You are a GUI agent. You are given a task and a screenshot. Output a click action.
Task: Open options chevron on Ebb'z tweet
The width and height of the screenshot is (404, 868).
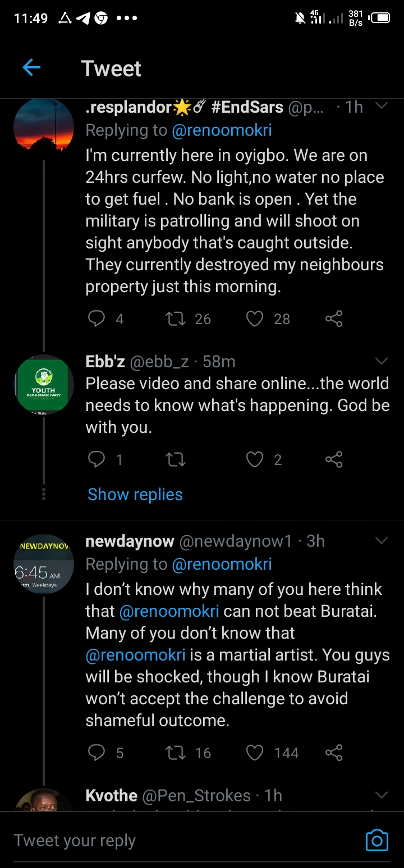point(382,361)
